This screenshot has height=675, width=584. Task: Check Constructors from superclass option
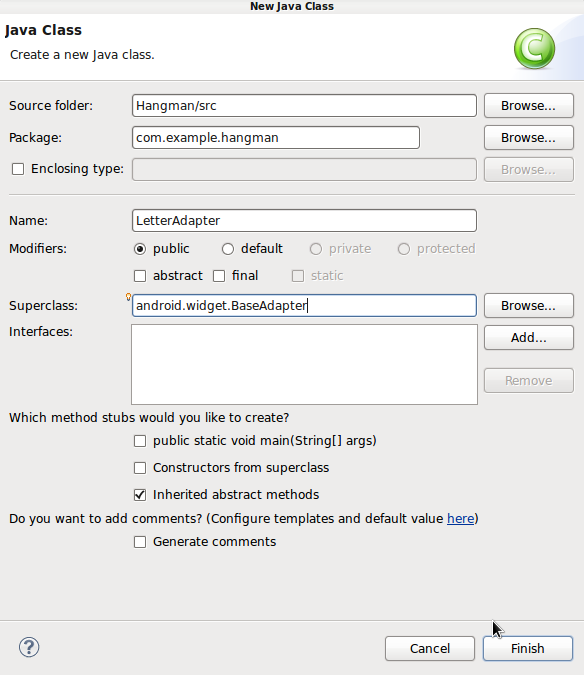pyautogui.click(x=140, y=468)
